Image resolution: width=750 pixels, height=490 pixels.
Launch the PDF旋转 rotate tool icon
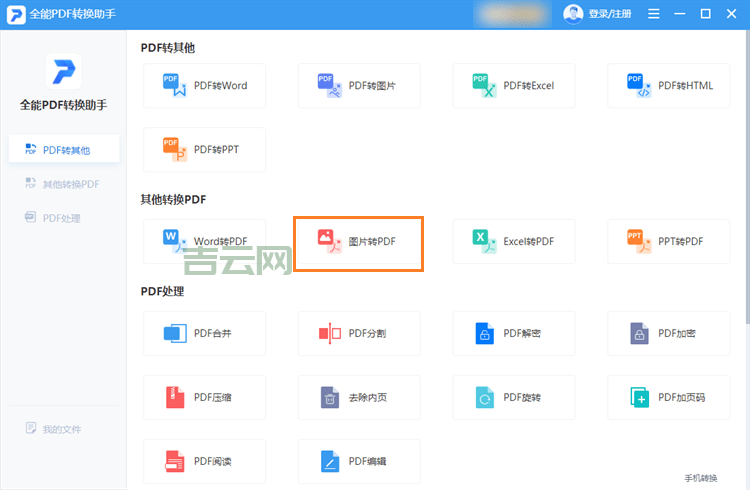click(x=485, y=397)
